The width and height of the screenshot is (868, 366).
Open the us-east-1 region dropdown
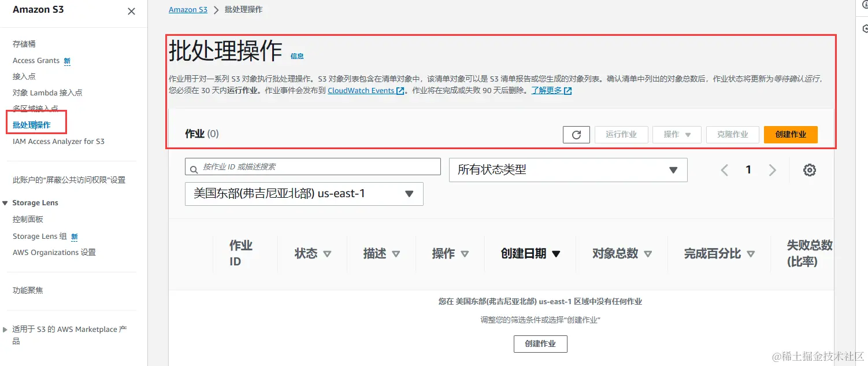[x=304, y=194]
